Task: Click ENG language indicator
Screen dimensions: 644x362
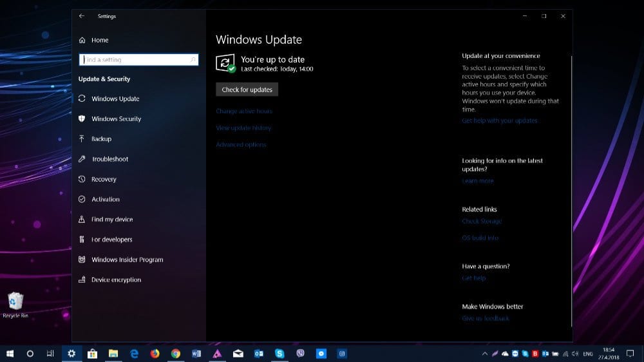Action: click(x=588, y=354)
